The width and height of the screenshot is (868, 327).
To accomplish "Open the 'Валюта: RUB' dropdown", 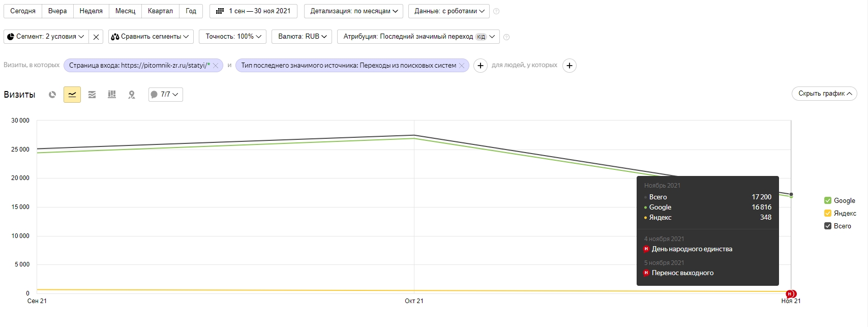I will [302, 37].
